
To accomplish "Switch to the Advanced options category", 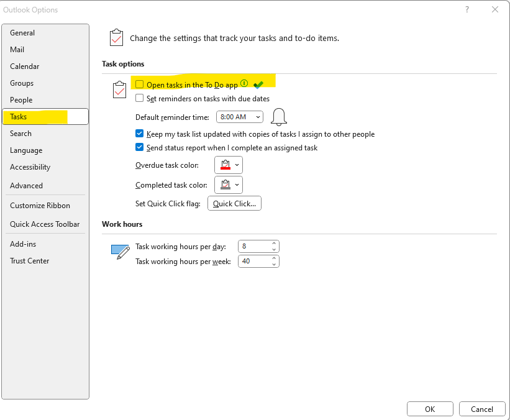I will [26, 185].
